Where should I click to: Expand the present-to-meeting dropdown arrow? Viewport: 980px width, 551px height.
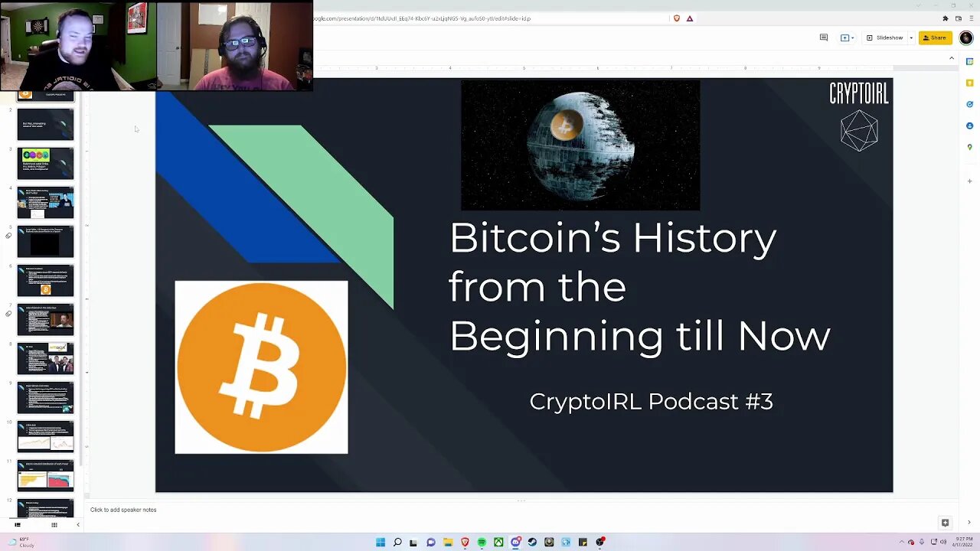coord(852,37)
